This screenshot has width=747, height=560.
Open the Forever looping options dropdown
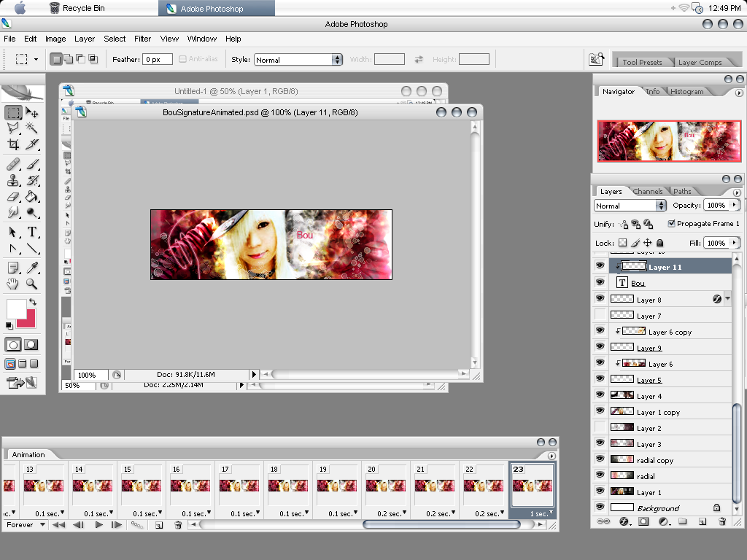[26, 525]
